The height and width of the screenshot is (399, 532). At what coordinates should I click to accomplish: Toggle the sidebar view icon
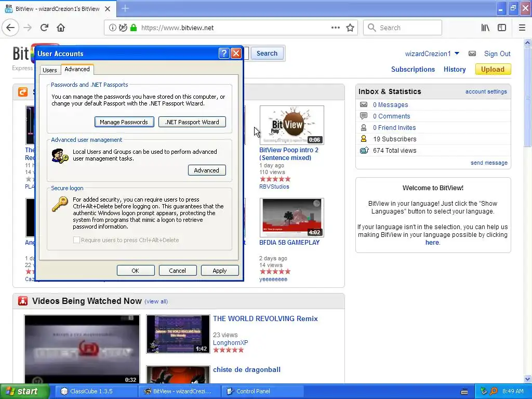pyautogui.click(x=502, y=28)
